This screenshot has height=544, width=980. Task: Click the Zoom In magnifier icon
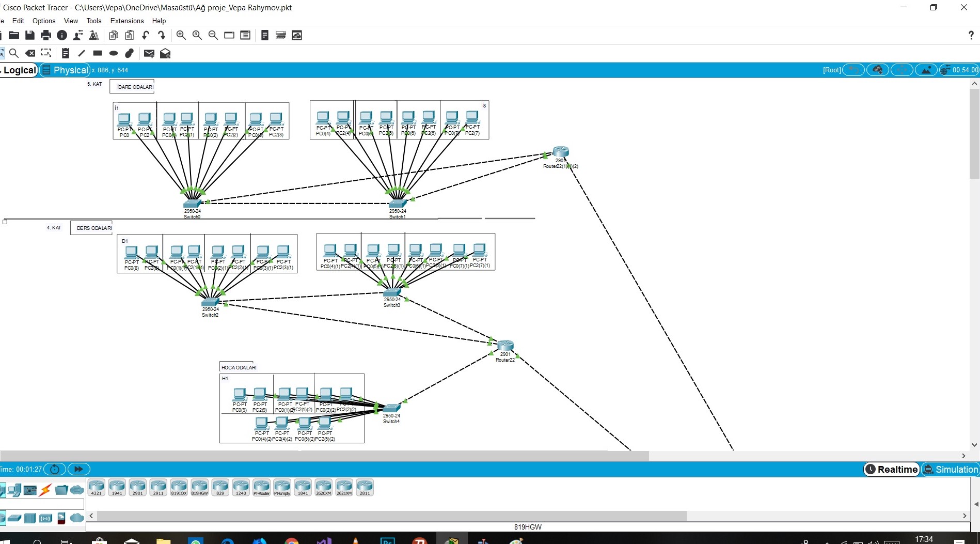point(181,35)
